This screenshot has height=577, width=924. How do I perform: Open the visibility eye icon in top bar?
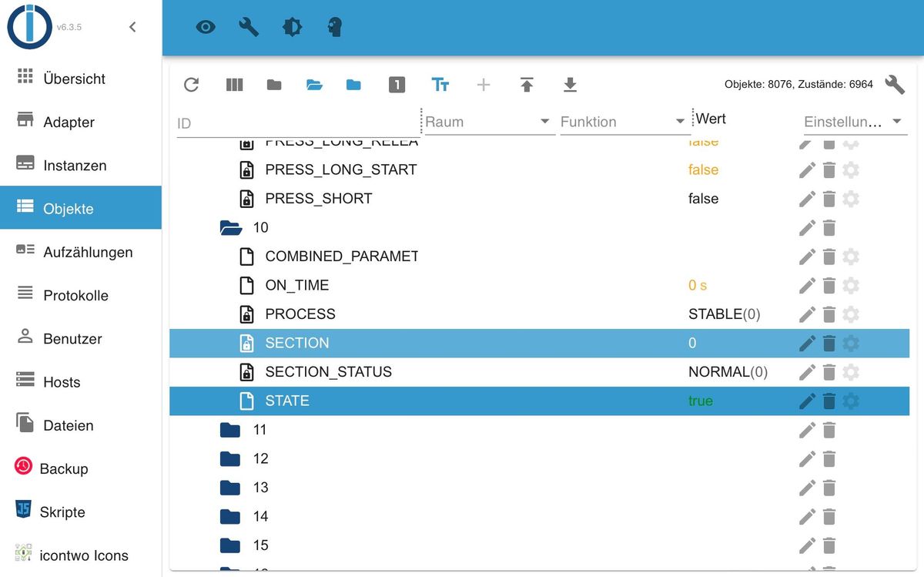click(x=206, y=28)
